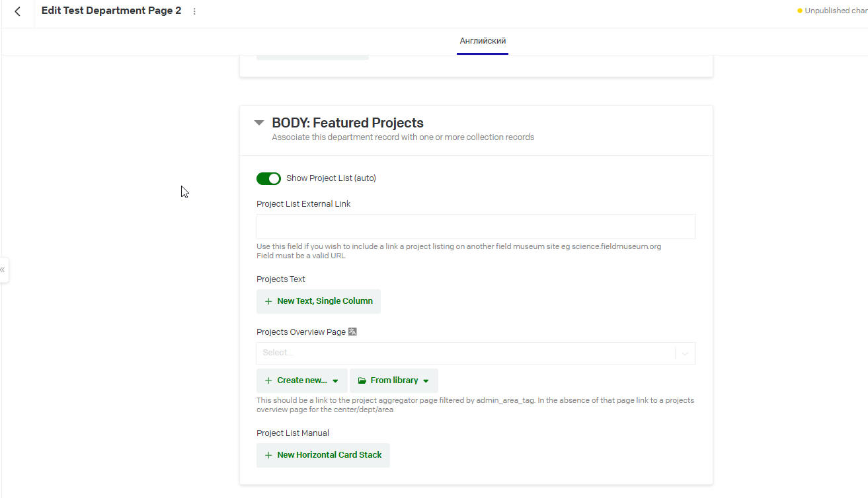The width and height of the screenshot is (868, 498).
Task: Click the plus icon on New Text, Single Column
Action: coord(268,301)
